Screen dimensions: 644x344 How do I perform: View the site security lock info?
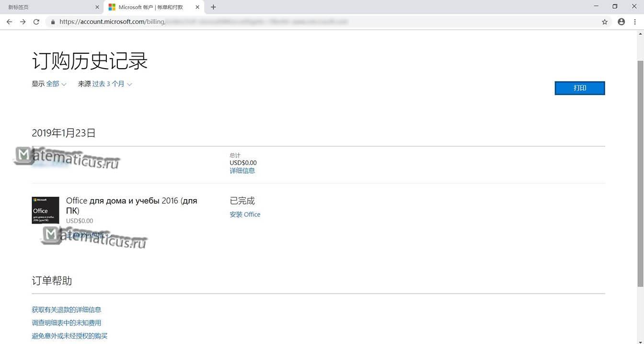point(52,22)
